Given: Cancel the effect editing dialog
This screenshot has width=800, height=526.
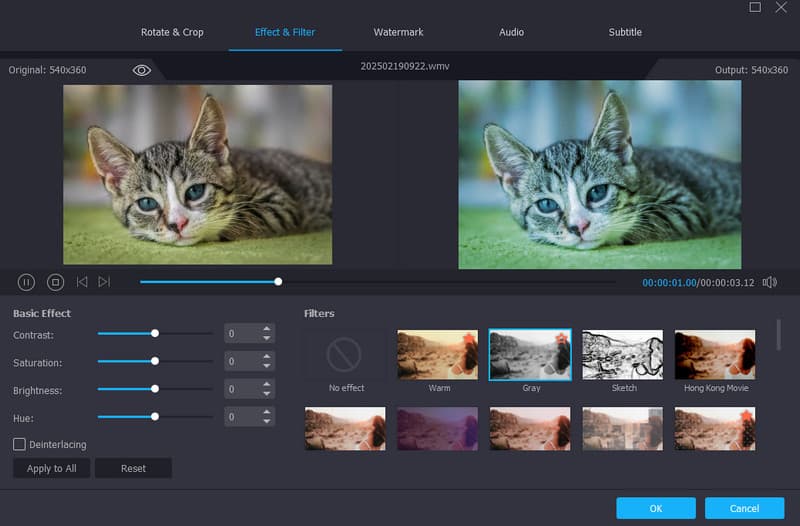Looking at the screenshot, I should click(x=744, y=508).
